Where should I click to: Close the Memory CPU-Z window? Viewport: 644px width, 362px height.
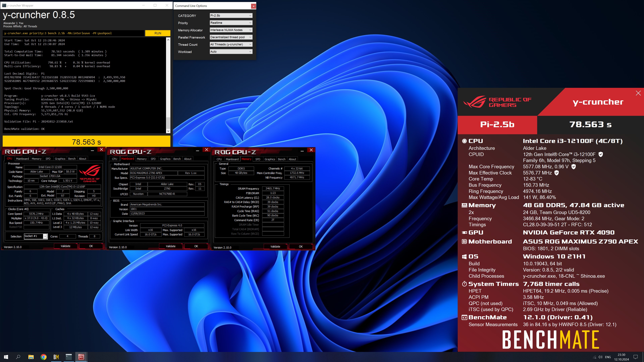311,150
